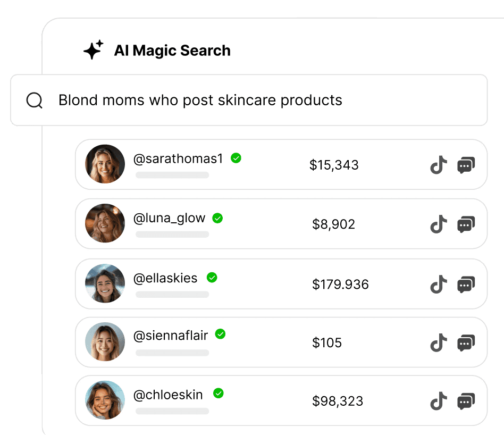Open the chat icon on @chloeskin's row
The width and height of the screenshot is (504, 435).
[466, 401]
